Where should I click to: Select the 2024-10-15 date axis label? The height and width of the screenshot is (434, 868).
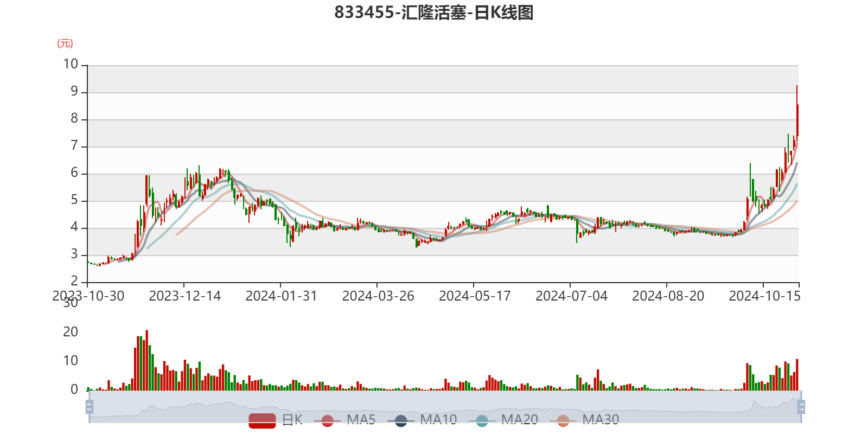point(764,296)
